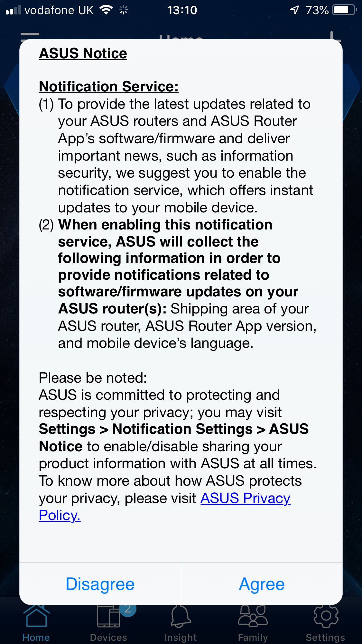The height and width of the screenshot is (644, 362).
Task: Tap the vodafone UK carrier label
Action: pos(59,10)
